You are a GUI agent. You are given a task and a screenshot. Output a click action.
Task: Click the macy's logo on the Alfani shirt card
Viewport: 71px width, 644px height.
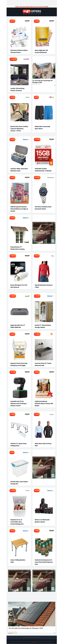pyautogui.click(x=52, y=415)
